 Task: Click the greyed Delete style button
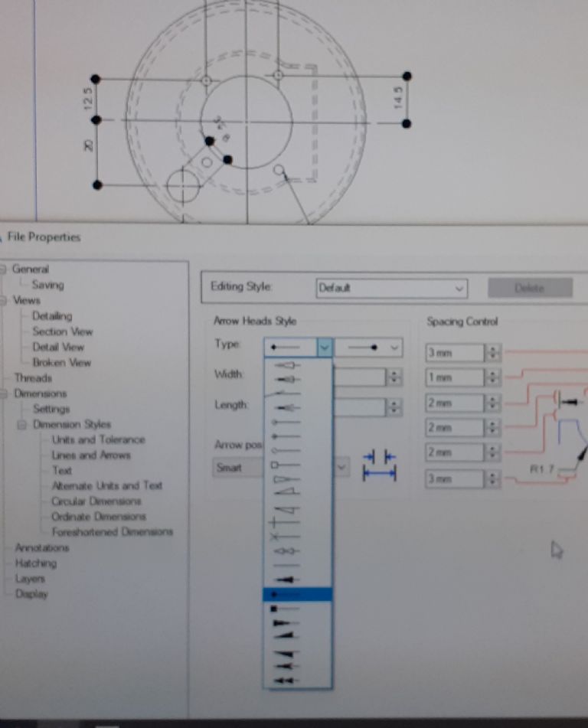(x=530, y=289)
